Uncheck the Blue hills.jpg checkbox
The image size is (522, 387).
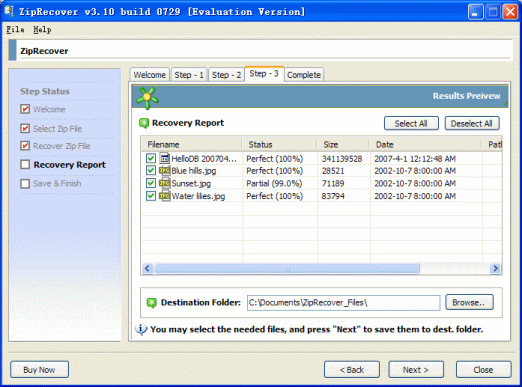point(151,170)
